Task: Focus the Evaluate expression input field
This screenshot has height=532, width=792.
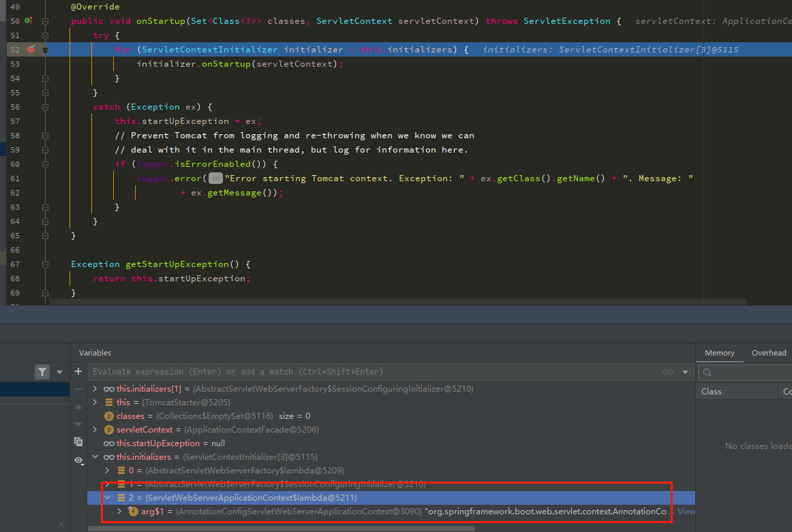Action: 374,372
